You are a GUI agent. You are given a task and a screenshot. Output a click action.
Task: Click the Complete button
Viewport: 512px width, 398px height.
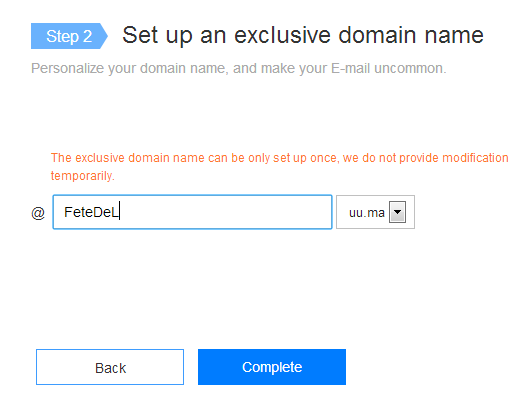click(x=272, y=367)
